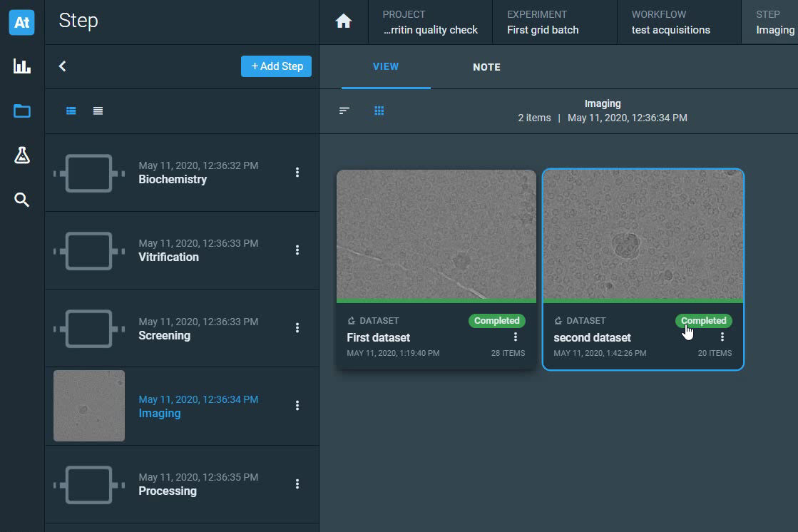Click the search magnifier icon

click(22, 200)
